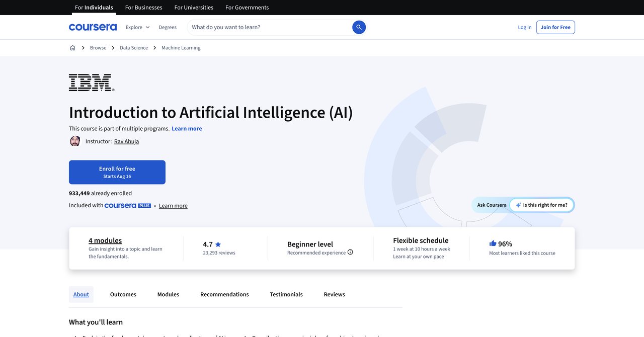The width and height of the screenshot is (644, 337).
Task: Click the Ask Coursera label
Action: (492, 205)
